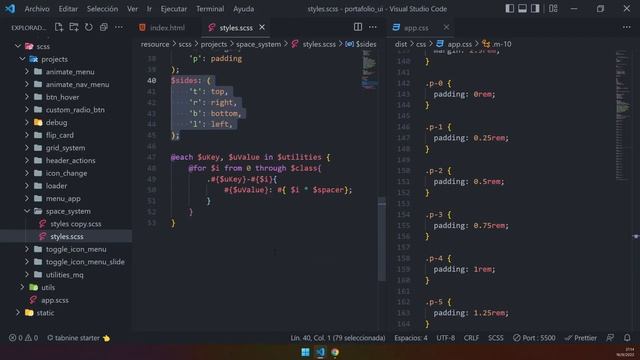The height and width of the screenshot is (360, 640).
Task: Open more actions for the styles.scss group
Action: [x=373, y=27]
